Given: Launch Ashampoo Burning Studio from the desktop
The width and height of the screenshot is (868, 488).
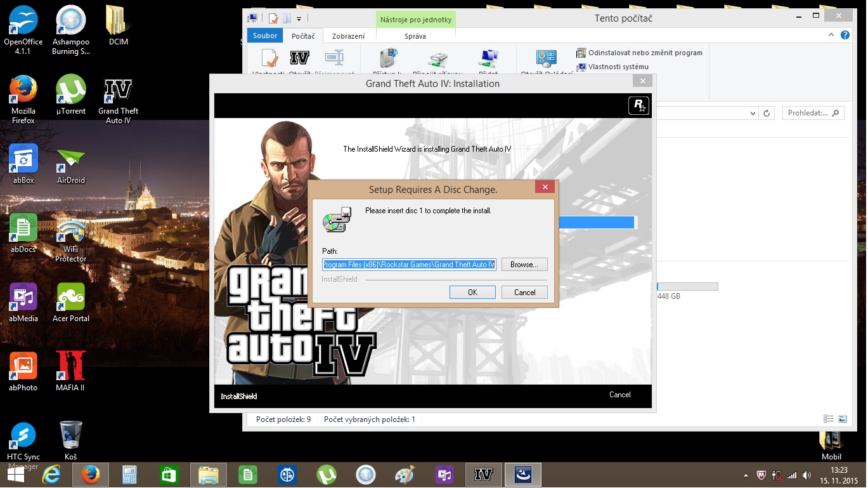Looking at the screenshot, I should coord(71,30).
